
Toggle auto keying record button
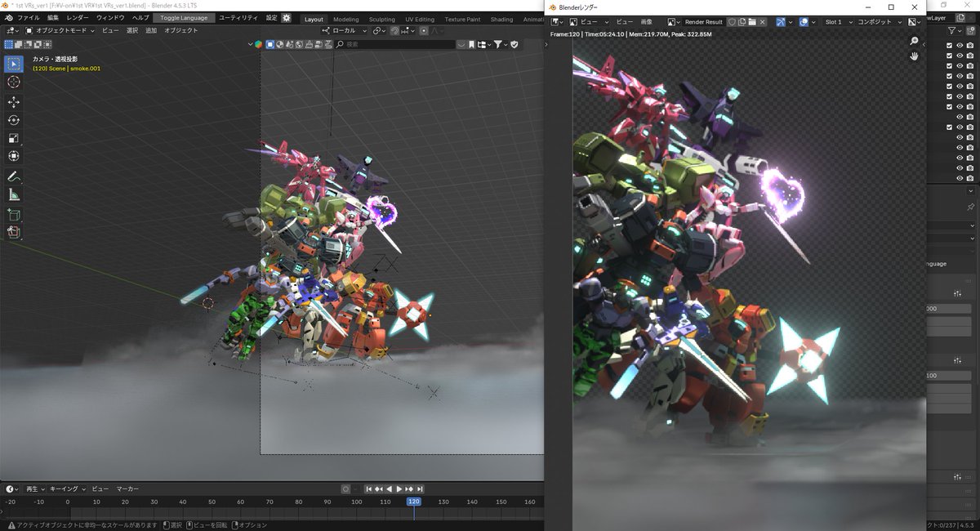345,489
